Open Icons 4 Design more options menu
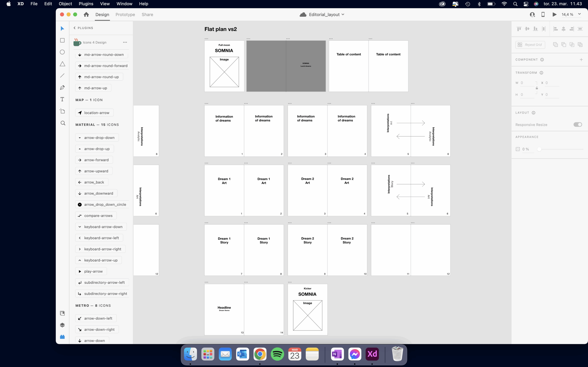Image resolution: width=588 pixels, height=367 pixels. click(125, 42)
